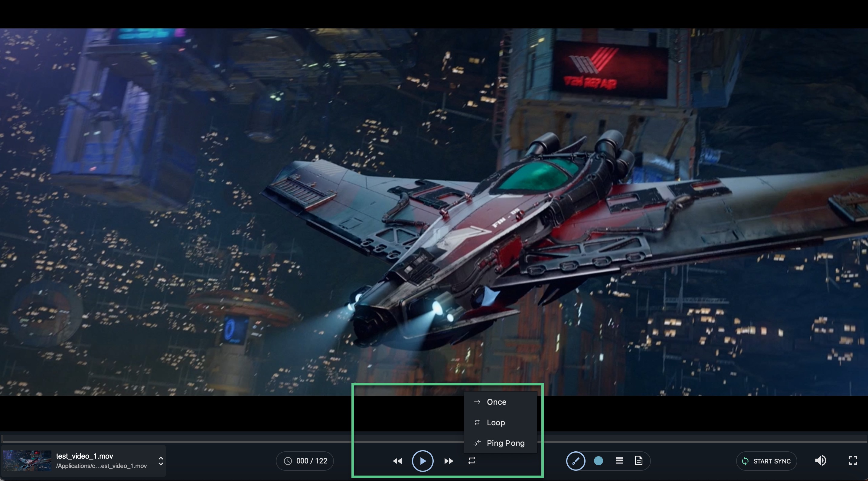Image resolution: width=868 pixels, height=481 pixels.
Task: Click the fast-forward button
Action: 449,461
